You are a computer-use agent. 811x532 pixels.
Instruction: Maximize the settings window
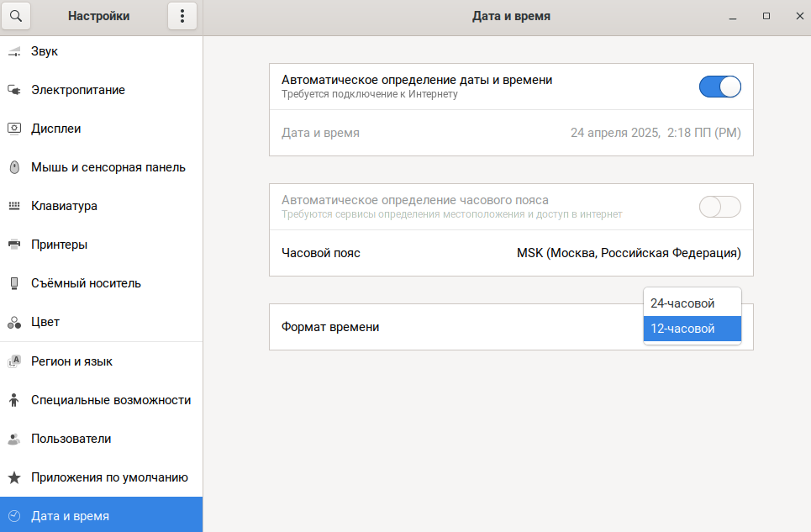tap(766, 16)
